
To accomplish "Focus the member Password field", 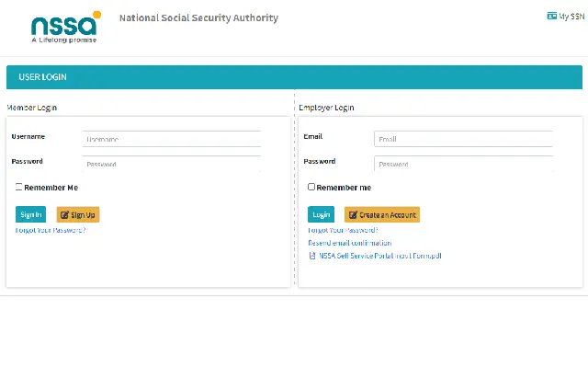I will [x=172, y=164].
